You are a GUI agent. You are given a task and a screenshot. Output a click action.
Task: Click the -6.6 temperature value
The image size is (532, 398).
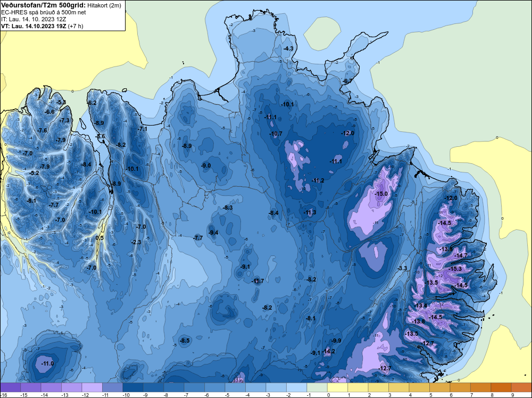pyautogui.click(x=49, y=112)
